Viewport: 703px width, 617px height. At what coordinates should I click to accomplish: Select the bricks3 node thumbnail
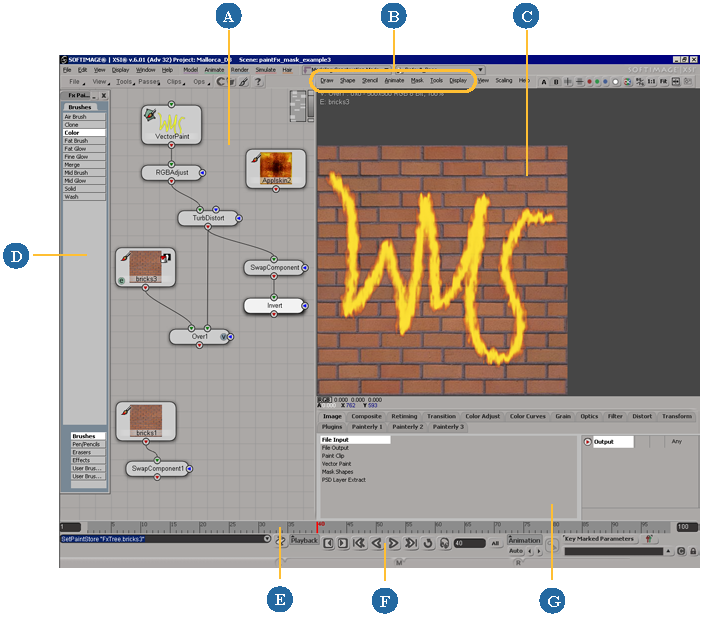tap(145, 266)
